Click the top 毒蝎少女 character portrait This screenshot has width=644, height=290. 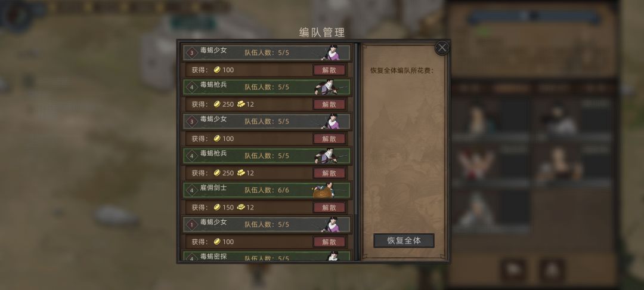pyautogui.click(x=331, y=53)
